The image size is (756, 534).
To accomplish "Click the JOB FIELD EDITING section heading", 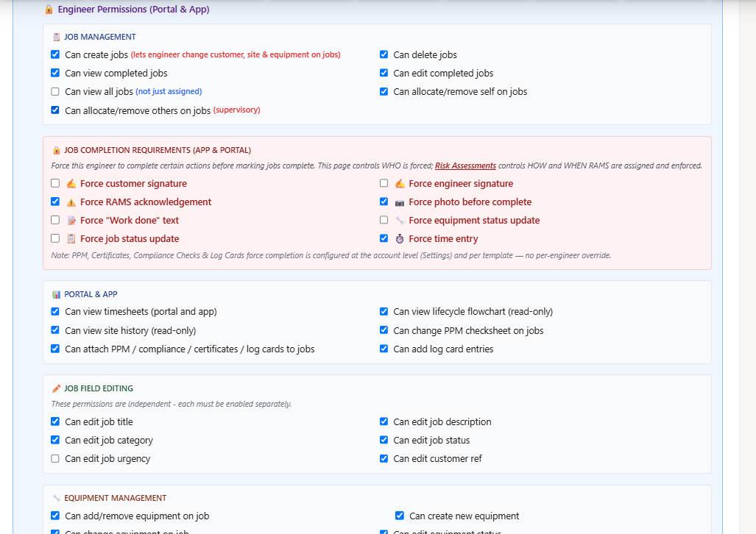I will click(99, 388).
